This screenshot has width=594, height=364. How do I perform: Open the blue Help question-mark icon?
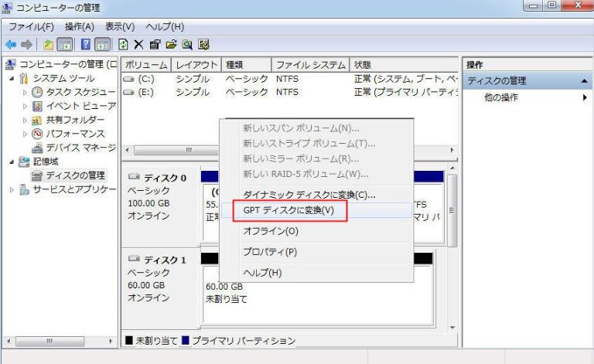click(x=86, y=45)
